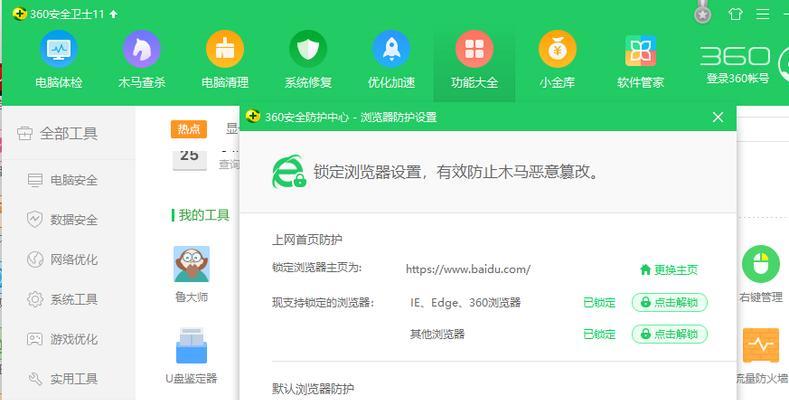Open 系统修复 system repair
This screenshot has height=400, width=789.
coord(308,59)
